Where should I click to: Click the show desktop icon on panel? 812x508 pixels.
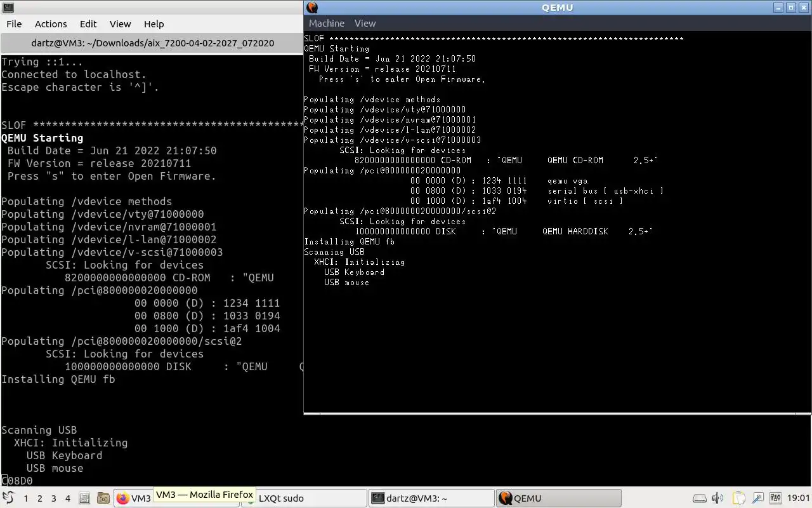coord(84,498)
